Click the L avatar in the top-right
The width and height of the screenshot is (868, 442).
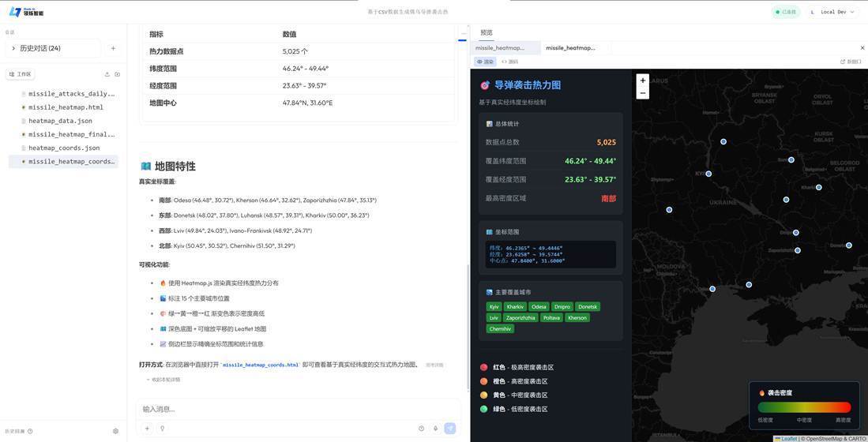pyautogui.click(x=813, y=12)
